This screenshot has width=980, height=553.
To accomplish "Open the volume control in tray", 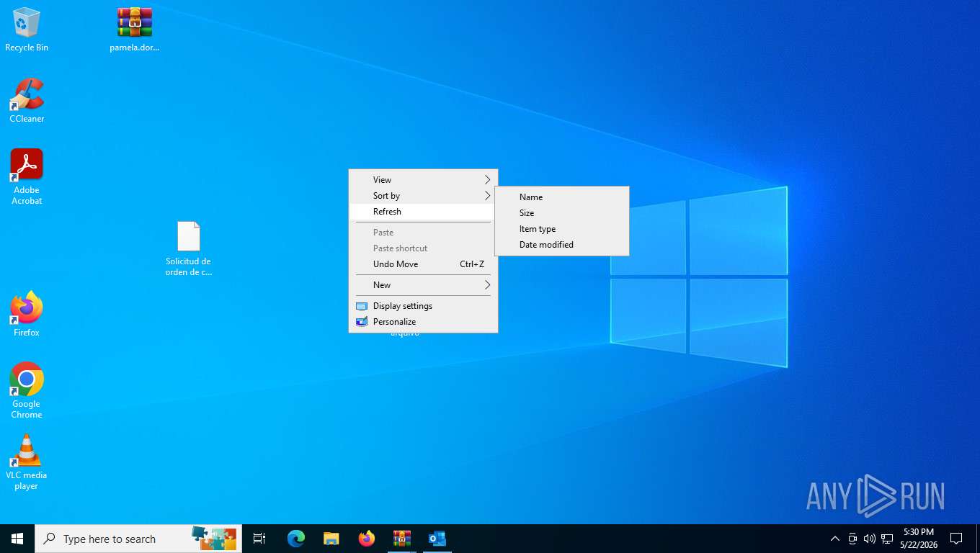I will coord(870,539).
